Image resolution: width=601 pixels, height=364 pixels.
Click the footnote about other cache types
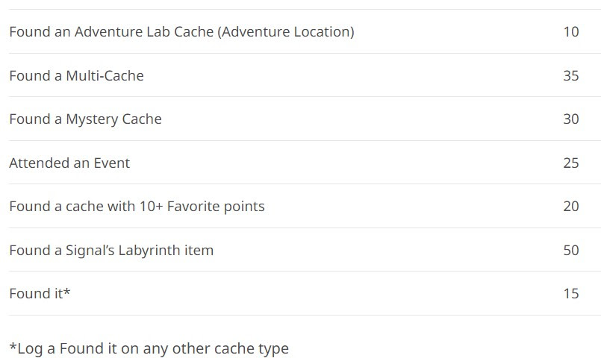(x=149, y=348)
